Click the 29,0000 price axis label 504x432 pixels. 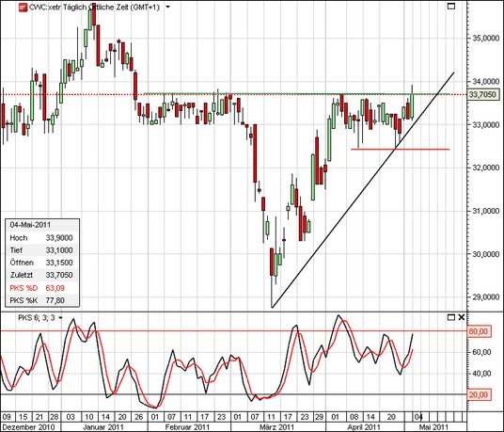click(x=485, y=296)
